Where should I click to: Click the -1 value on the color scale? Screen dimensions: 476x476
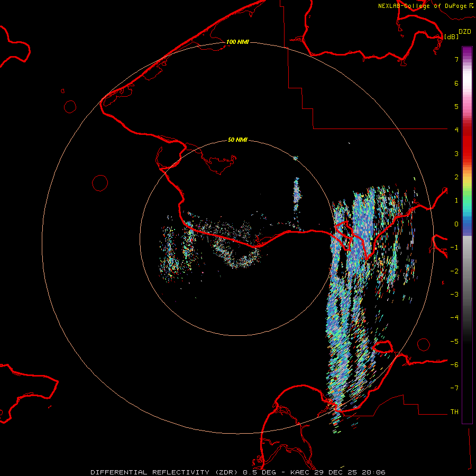(454, 248)
